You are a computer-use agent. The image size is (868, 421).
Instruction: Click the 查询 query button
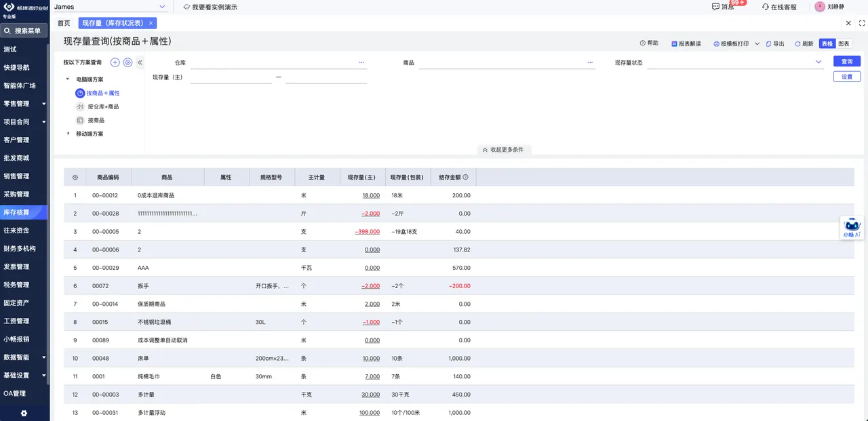point(847,61)
